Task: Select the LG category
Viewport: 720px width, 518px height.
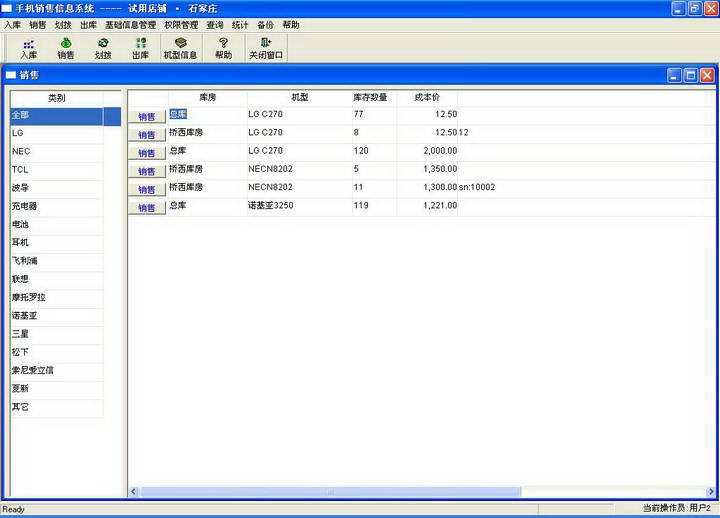Action: pyautogui.click(x=56, y=134)
